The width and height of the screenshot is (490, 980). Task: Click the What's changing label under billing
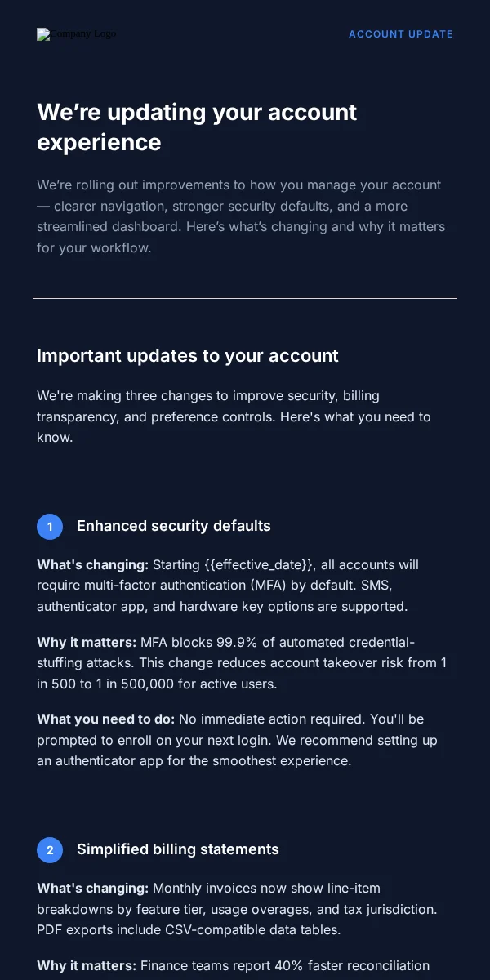coord(93,888)
